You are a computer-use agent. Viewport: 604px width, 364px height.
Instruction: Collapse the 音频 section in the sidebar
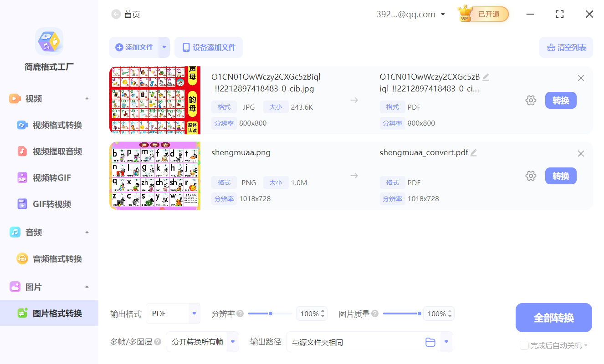pos(87,232)
